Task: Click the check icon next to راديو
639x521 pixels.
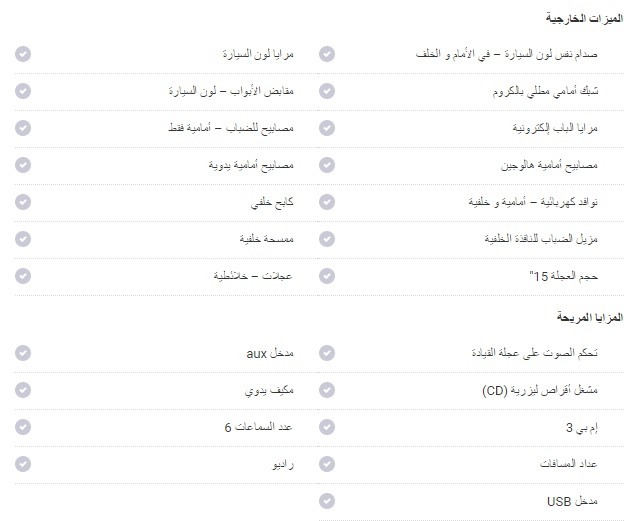Action: point(23,464)
